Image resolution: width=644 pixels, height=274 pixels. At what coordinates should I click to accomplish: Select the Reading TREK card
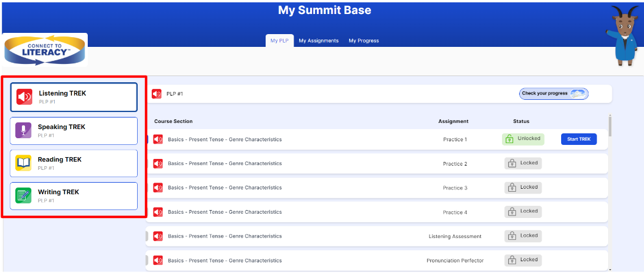tap(74, 163)
